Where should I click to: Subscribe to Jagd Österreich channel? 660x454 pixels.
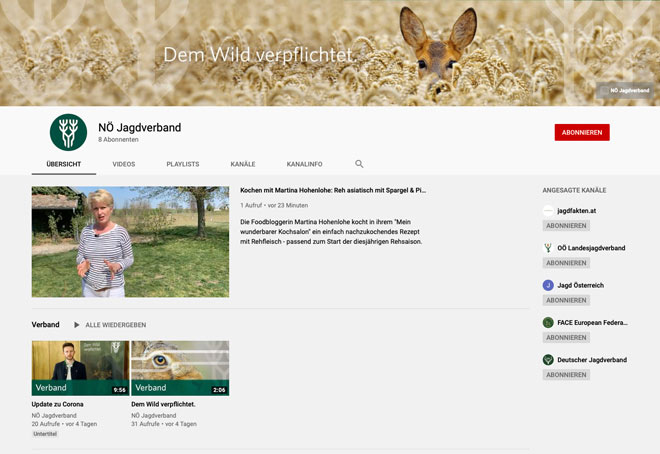click(566, 300)
